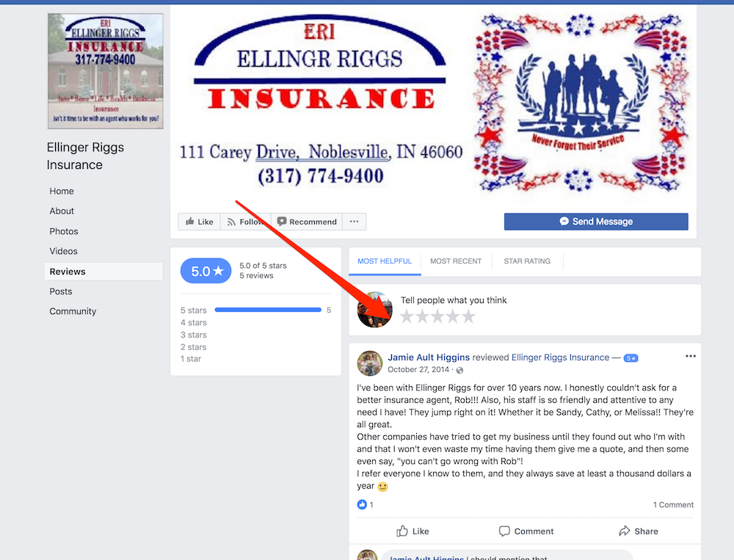Screen dimensions: 734x560
Task: Click the thumbs-up Like page button
Action: [x=200, y=222]
